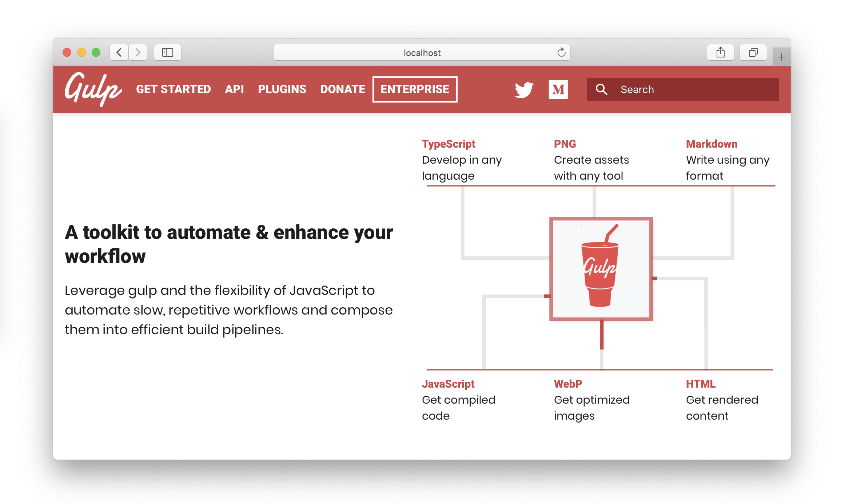
Task: Click the forward navigation arrow button
Action: (x=137, y=52)
